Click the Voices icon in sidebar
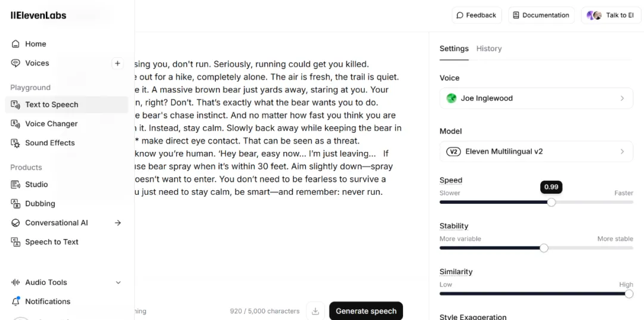 pos(16,63)
